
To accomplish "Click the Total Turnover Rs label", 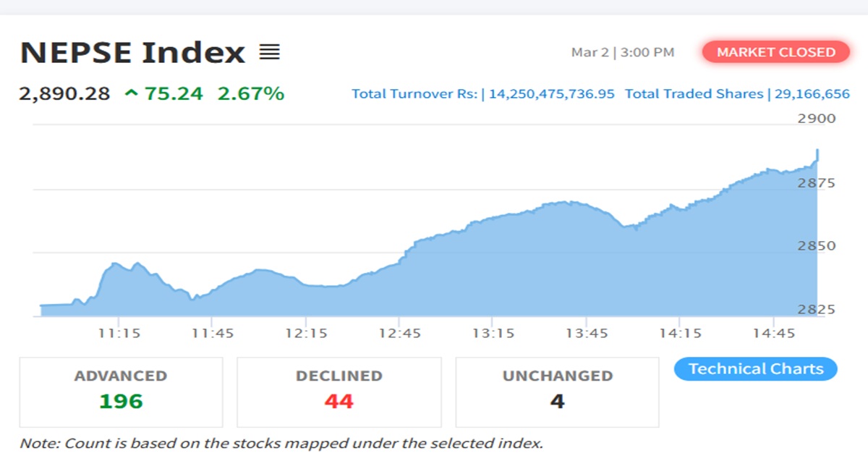I will point(416,94).
